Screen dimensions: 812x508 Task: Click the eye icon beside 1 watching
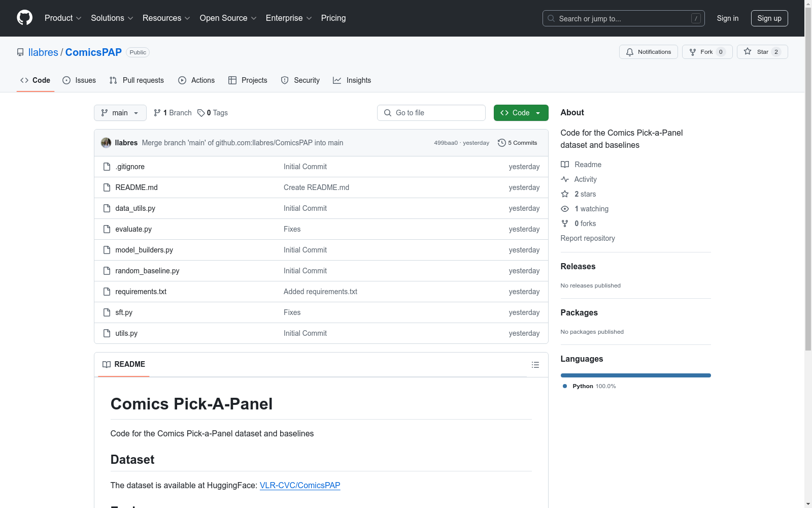click(x=565, y=209)
